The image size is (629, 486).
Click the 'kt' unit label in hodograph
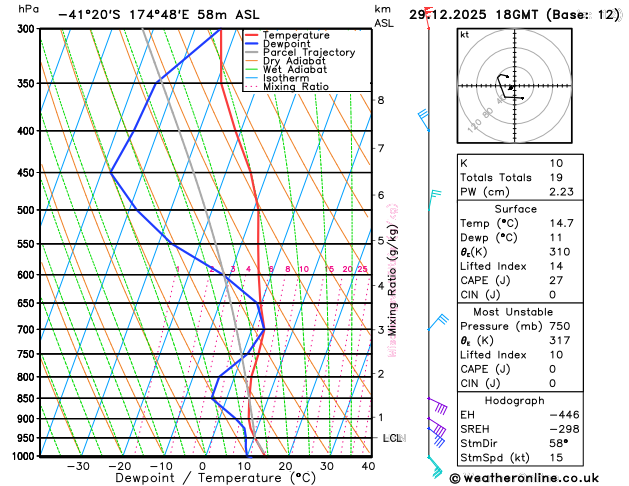465,35
